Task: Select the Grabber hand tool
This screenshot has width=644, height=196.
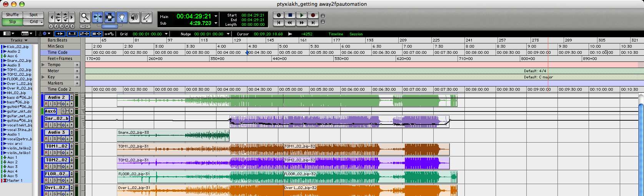Action: tap(122, 17)
